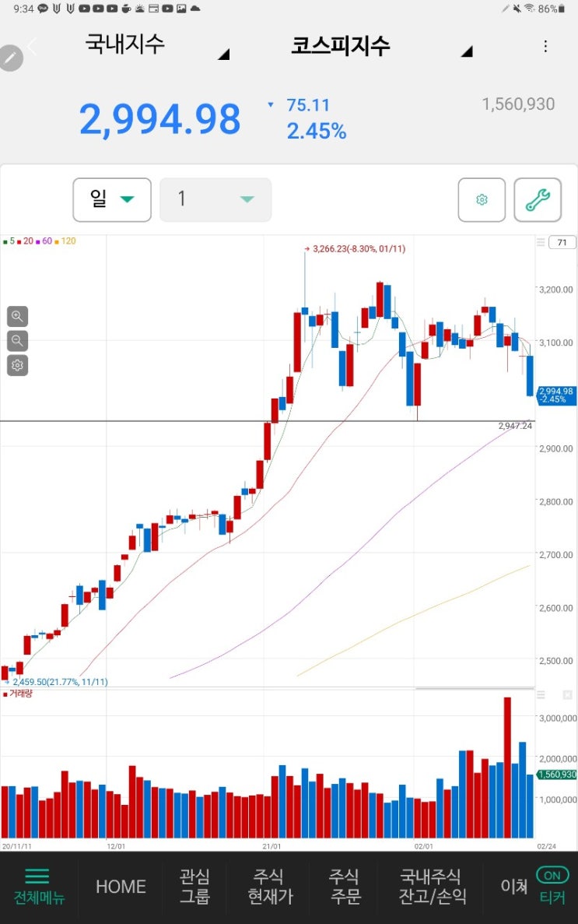The height and width of the screenshot is (924, 578).
Task: Toggle the ON 티커 switch
Action: pyautogui.click(x=552, y=886)
